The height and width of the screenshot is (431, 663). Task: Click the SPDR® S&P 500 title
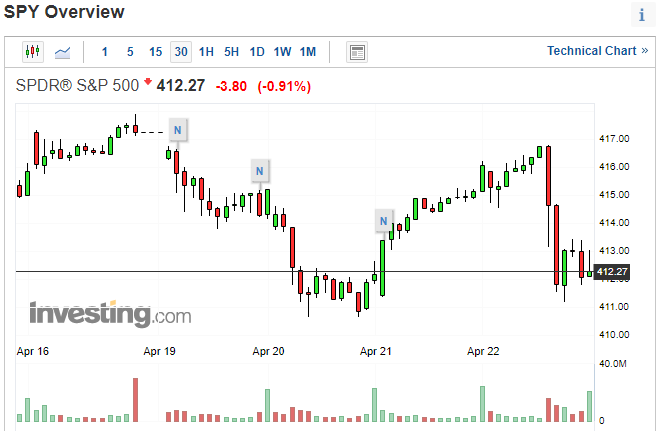pos(77,85)
